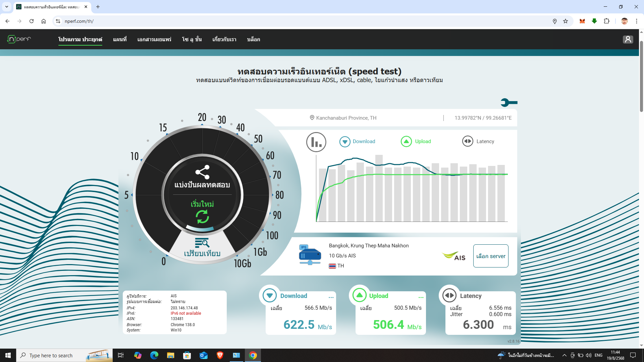
Task: Show hidden system tray icons
Action: [x=564, y=355]
